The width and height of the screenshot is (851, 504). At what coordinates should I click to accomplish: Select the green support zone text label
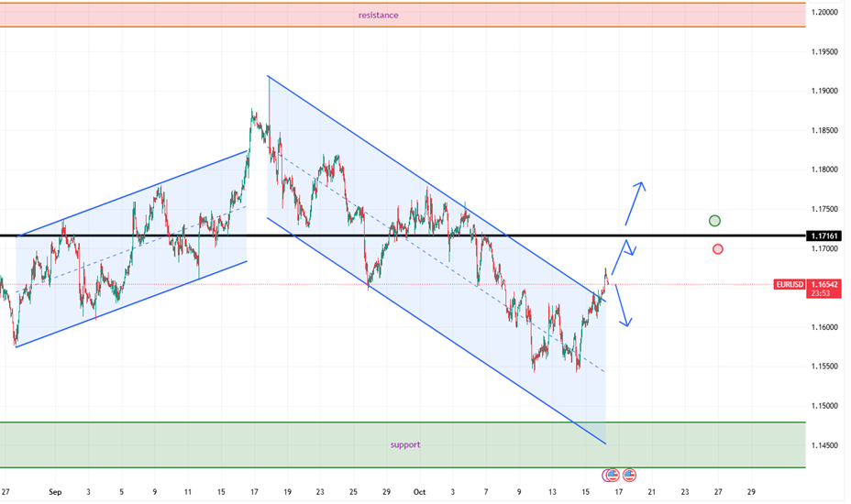[x=404, y=444]
